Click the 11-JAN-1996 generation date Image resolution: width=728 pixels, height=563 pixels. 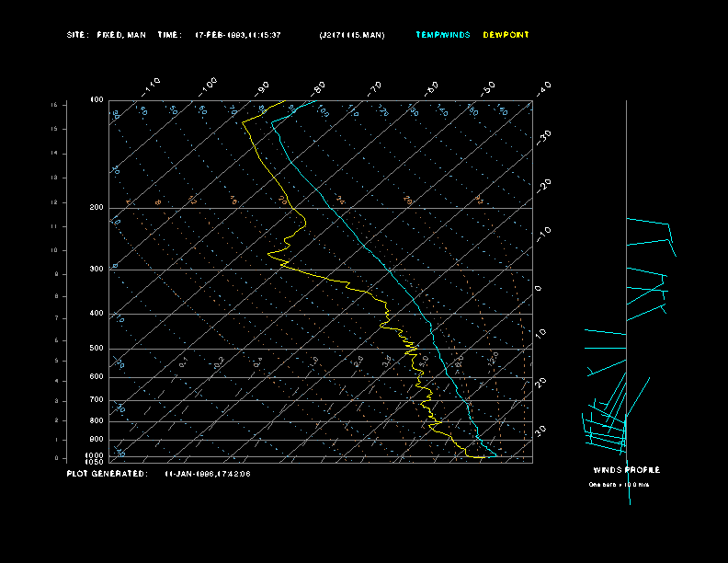[208, 474]
